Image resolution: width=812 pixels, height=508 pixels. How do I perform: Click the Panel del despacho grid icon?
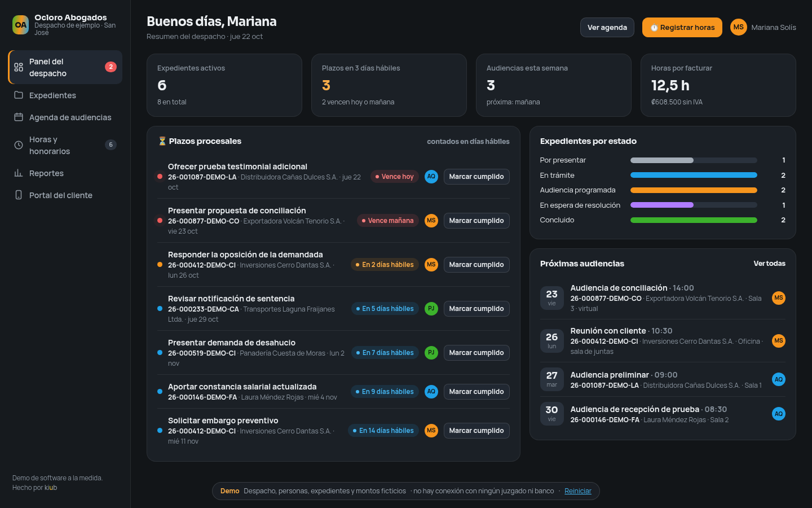click(19, 67)
